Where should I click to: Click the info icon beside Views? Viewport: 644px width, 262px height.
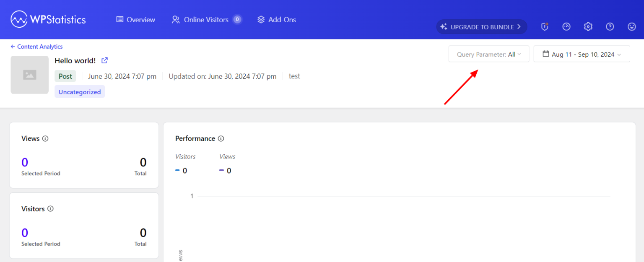tap(45, 138)
